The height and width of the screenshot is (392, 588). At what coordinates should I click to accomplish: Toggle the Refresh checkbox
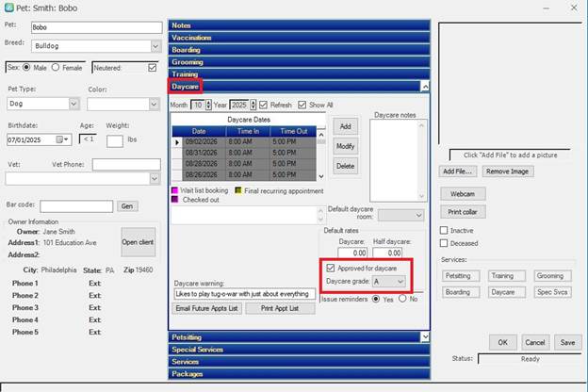(263, 105)
